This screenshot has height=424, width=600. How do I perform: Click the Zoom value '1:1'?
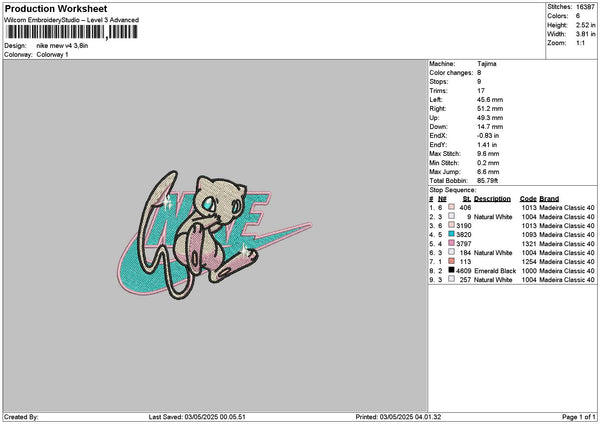coord(580,43)
